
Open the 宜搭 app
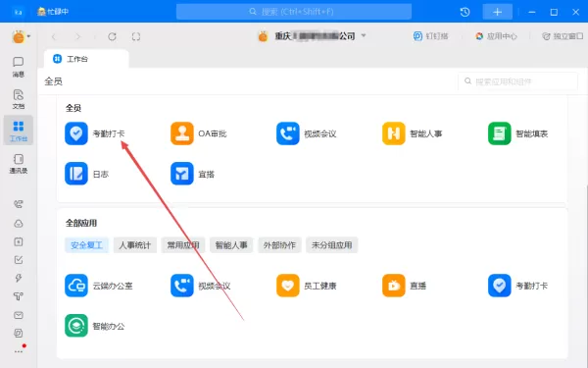tap(192, 174)
